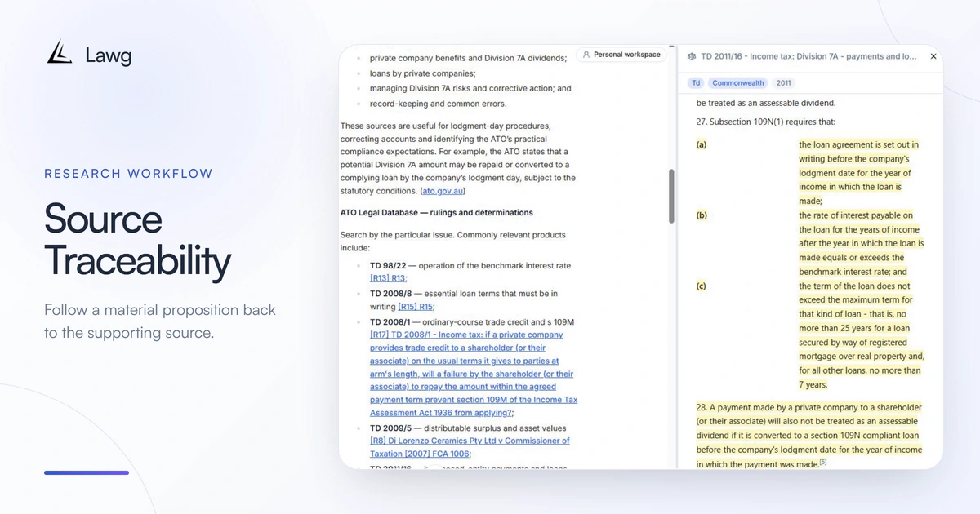Click the 'ATO Legal Database — rulings and determinations' heading
The height and width of the screenshot is (514, 980).
[436, 212]
